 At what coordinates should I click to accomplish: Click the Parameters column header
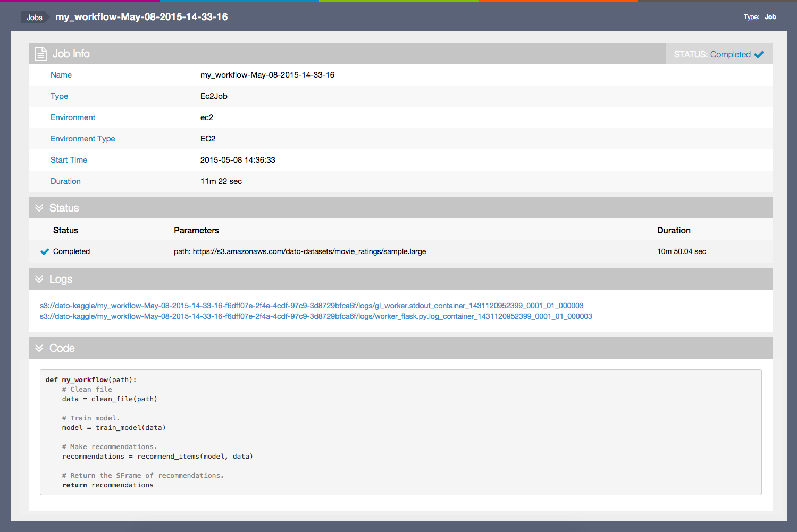pyautogui.click(x=196, y=230)
